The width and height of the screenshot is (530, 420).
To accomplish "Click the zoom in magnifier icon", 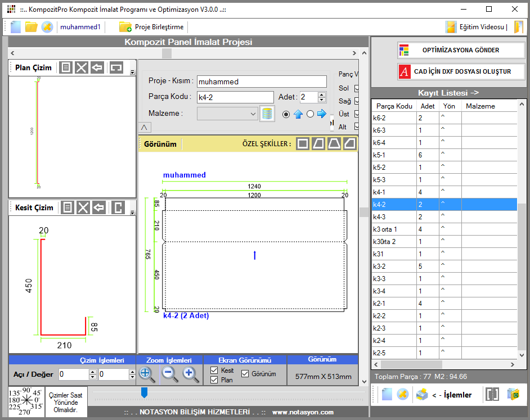I will 191,374.
